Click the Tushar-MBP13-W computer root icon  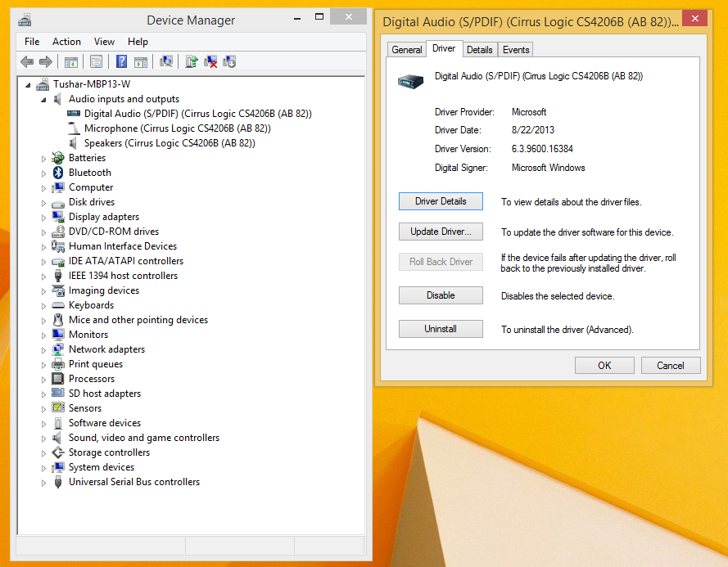(43, 84)
